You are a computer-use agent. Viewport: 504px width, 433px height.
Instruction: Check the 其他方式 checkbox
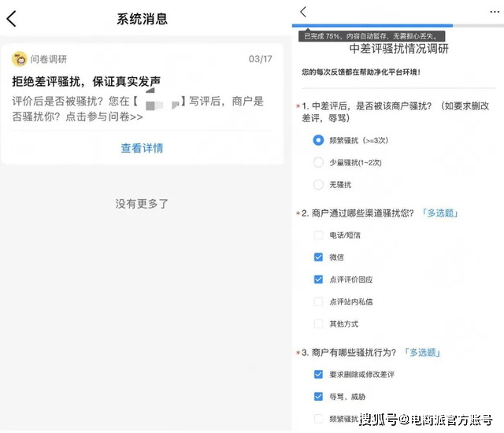tap(318, 324)
